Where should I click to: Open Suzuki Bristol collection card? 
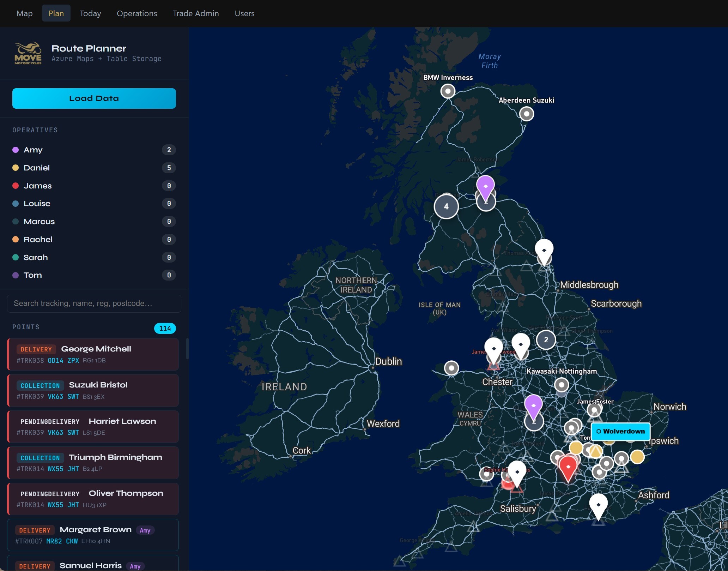click(93, 391)
